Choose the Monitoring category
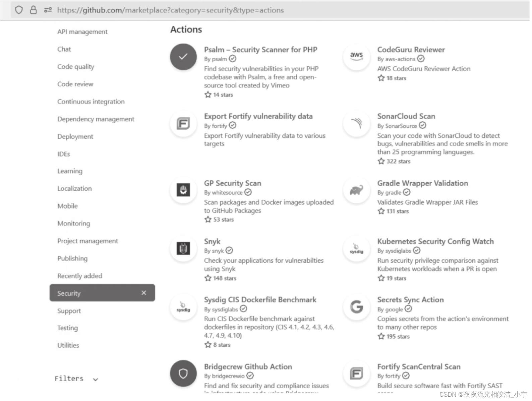Viewport: 532px width, 401px height. 74,223
